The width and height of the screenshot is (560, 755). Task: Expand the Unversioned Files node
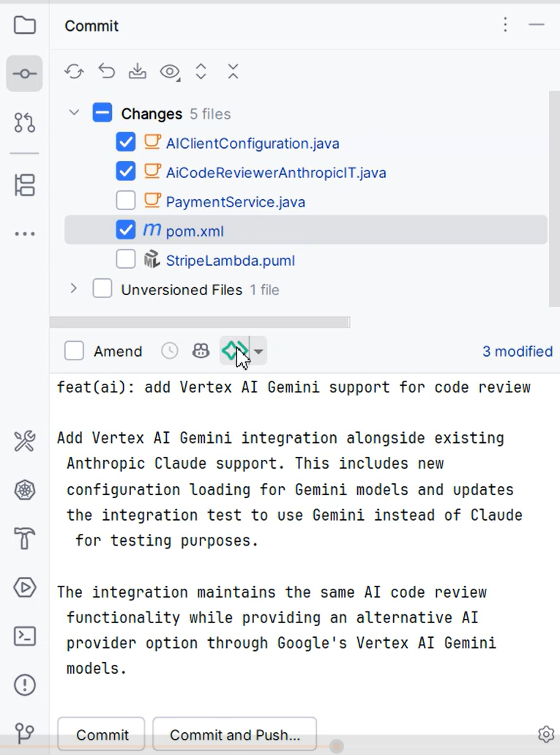pyautogui.click(x=73, y=289)
